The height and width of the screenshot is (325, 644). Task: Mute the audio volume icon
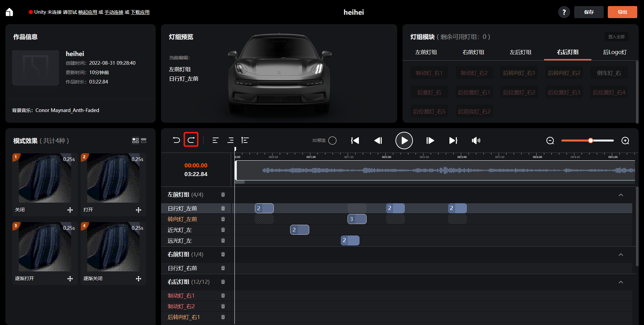476,141
